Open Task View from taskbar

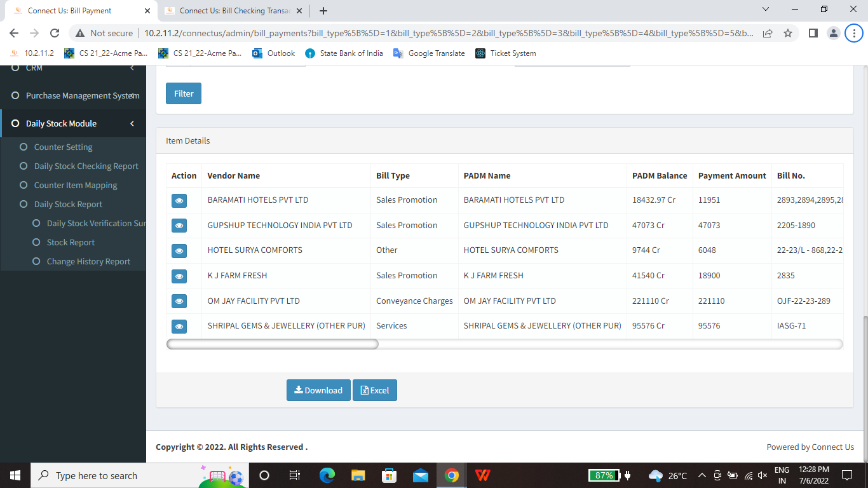(295, 475)
